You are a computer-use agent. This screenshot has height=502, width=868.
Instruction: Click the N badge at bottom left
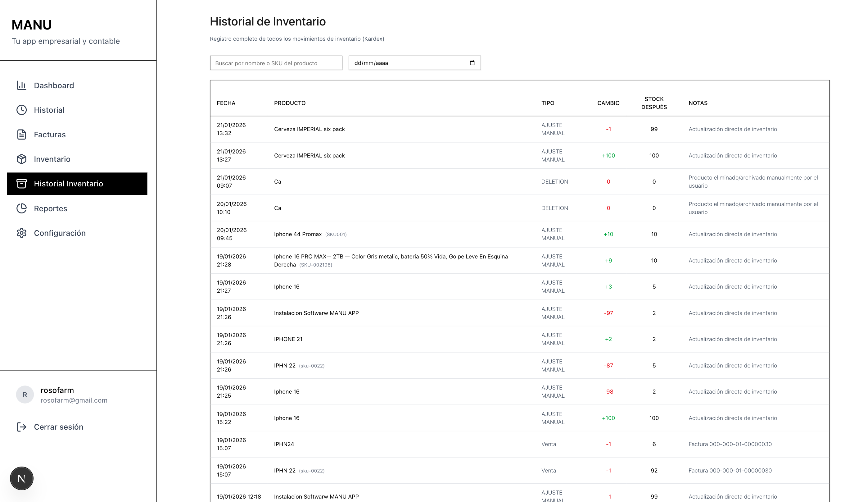pos(22,478)
